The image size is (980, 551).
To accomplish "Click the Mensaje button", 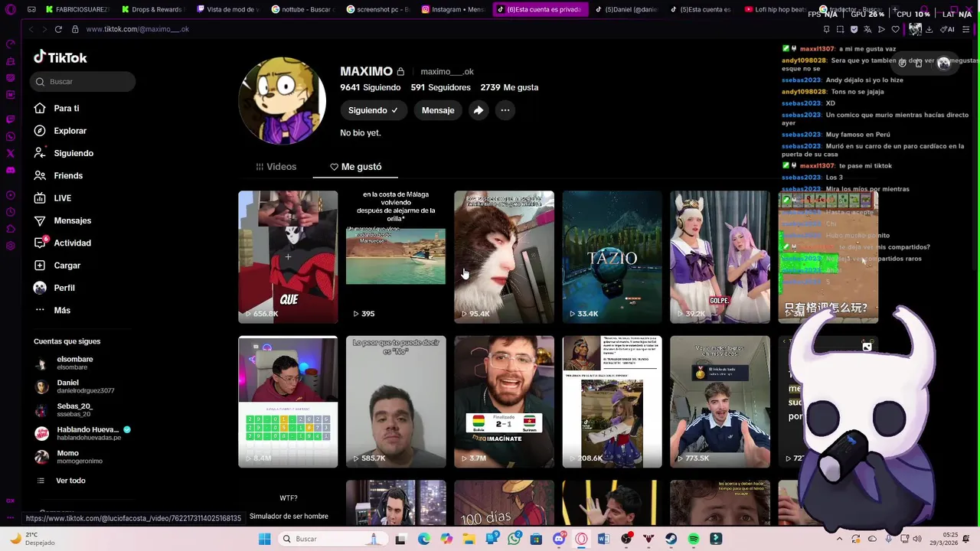I will [x=438, y=110].
